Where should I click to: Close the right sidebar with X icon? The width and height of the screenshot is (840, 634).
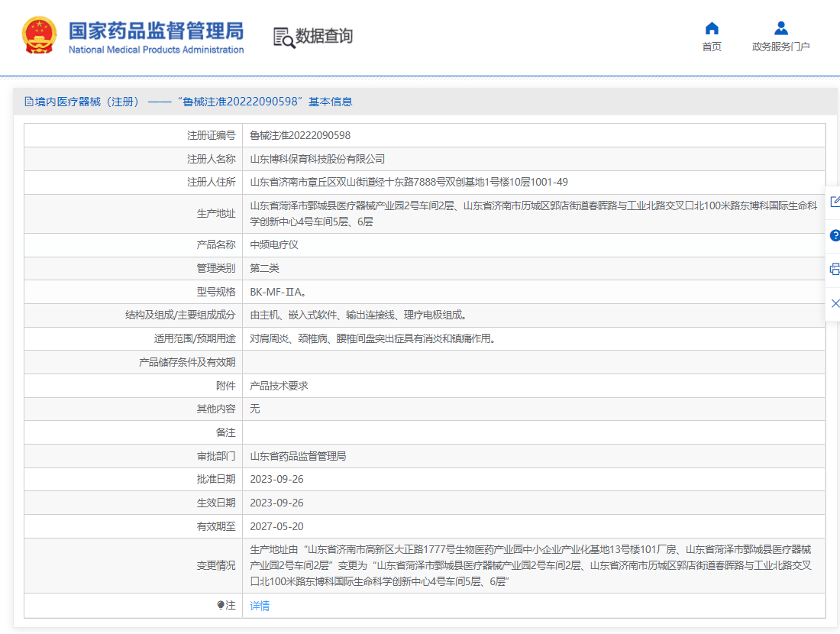[x=835, y=303]
